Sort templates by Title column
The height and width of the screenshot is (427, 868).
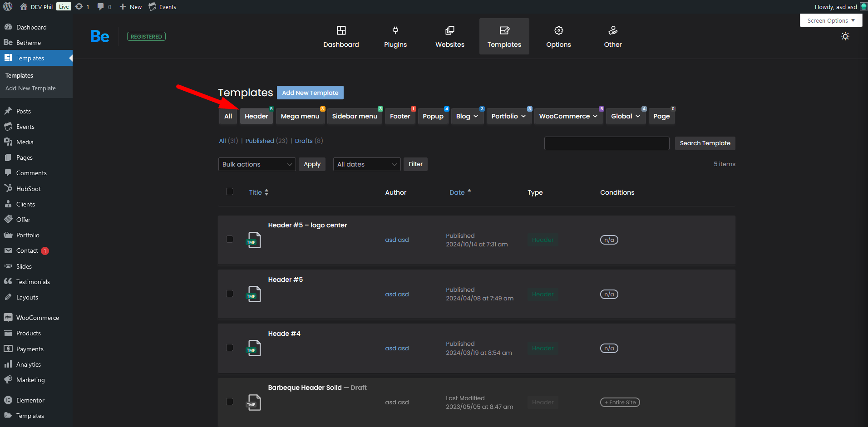click(259, 192)
